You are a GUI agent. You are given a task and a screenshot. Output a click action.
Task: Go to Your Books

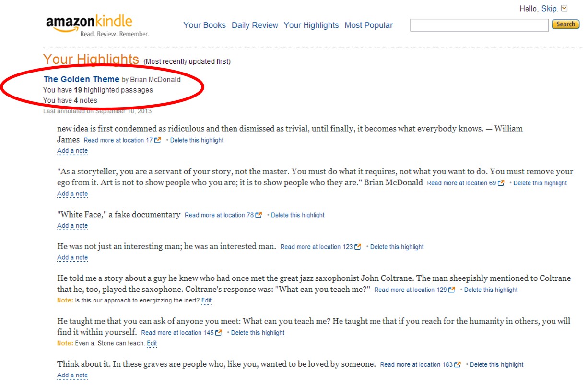click(x=204, y=25)
